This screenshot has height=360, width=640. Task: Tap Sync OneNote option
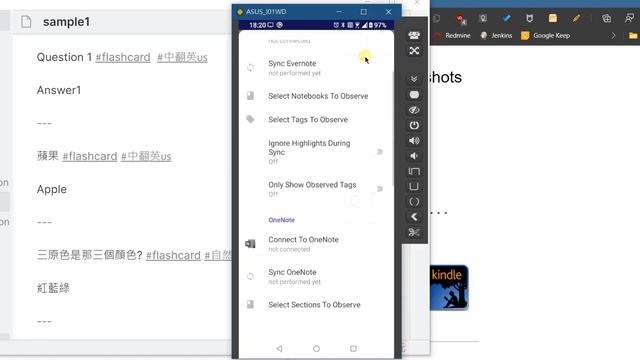coord(316,276)
